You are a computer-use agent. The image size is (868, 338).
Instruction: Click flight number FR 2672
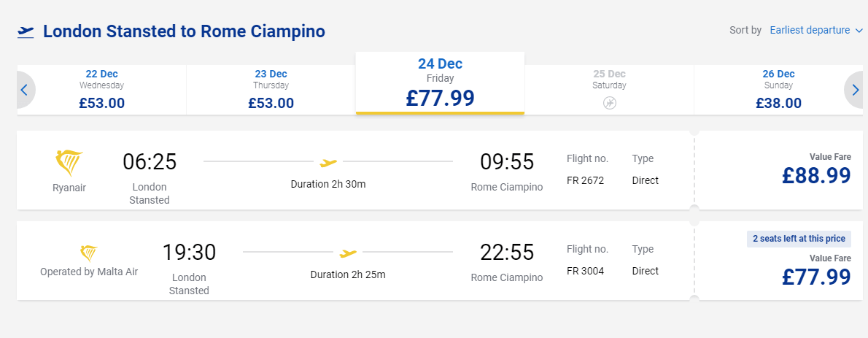tap(585, 180)
